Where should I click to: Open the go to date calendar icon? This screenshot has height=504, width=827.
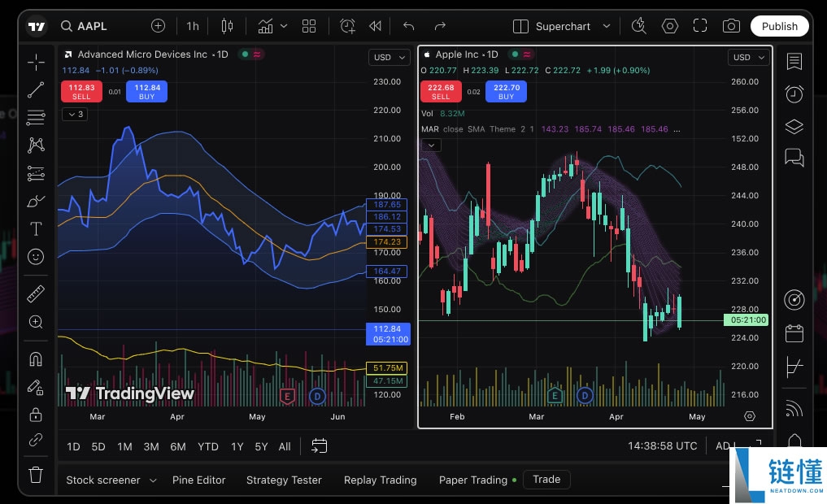pyautogui.click(x=319, y=446)
